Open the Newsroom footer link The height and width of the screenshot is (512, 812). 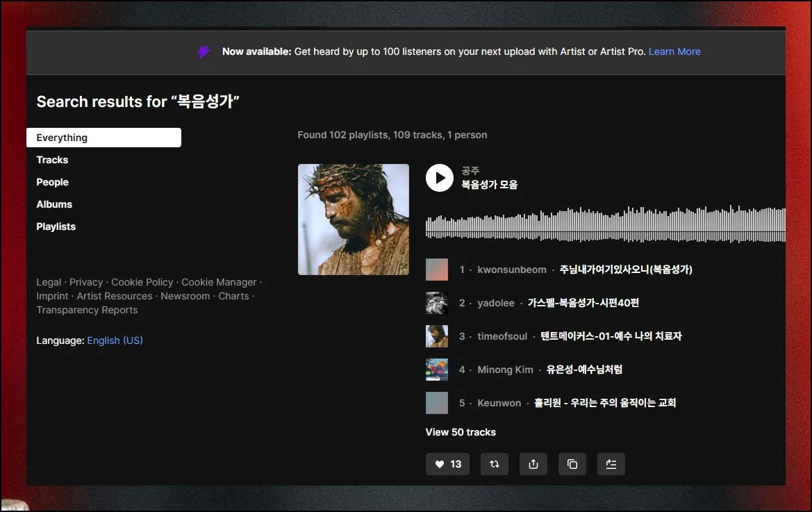[185, 296]
